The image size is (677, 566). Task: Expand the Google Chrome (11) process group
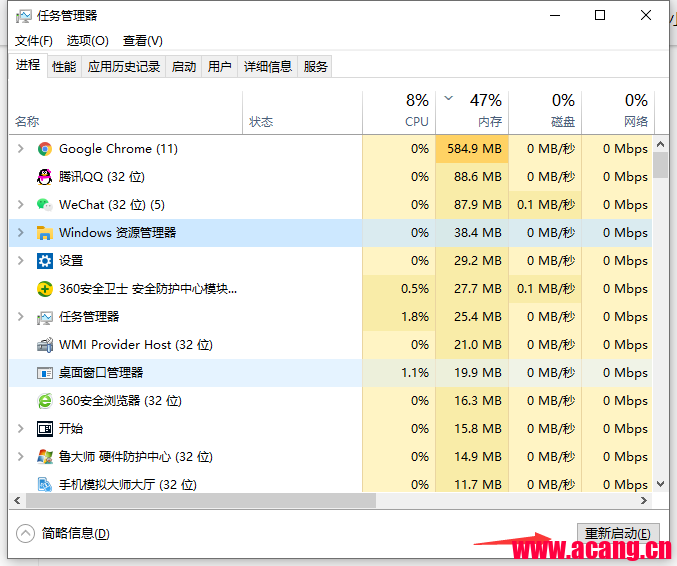pyautogui.click(x=20, y=149)
